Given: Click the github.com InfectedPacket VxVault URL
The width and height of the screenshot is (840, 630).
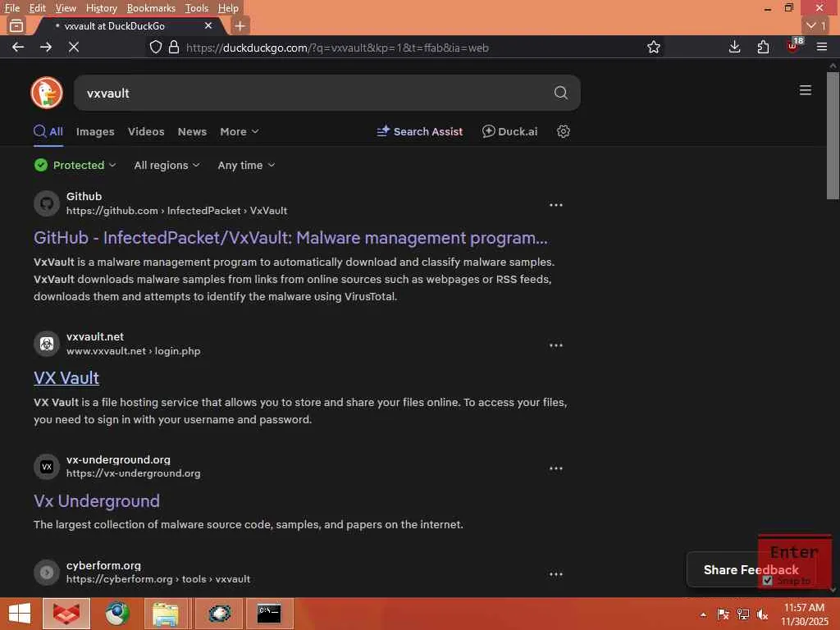Looking at the screenshot, I should tap(177, 211).
